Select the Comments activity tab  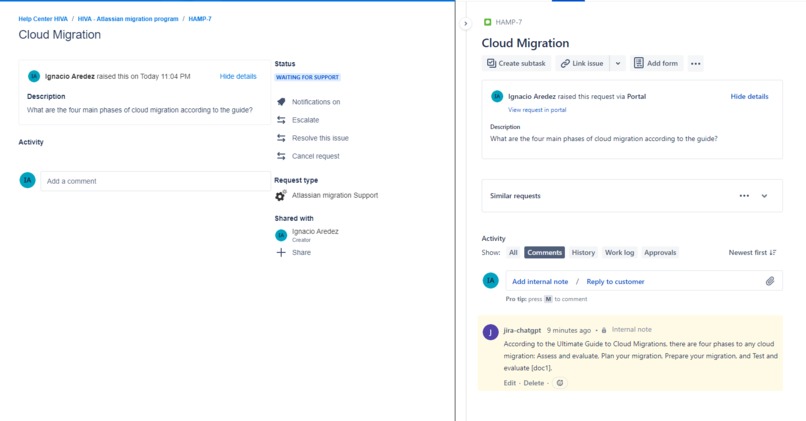click(x=544, y=252)
